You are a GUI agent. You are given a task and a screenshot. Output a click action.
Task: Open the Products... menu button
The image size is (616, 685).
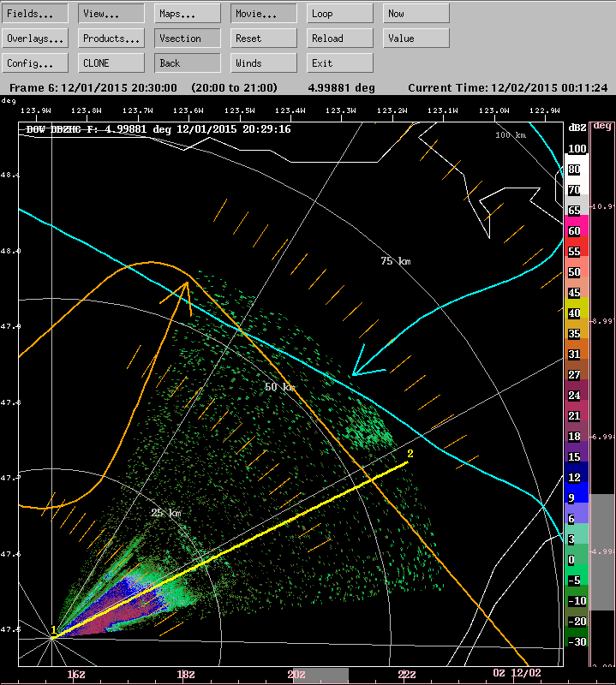click(111, 39)
